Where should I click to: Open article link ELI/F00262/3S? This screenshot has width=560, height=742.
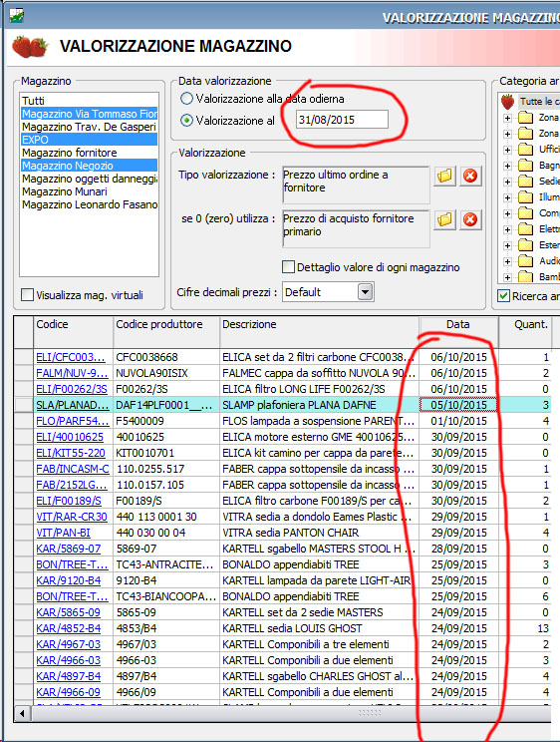coord(72,389)
